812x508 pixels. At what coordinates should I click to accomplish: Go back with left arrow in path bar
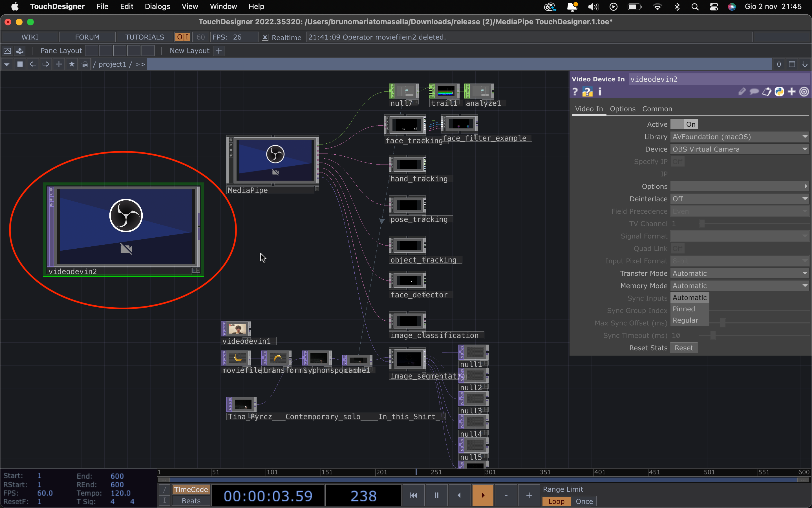[x=33, y=64]
